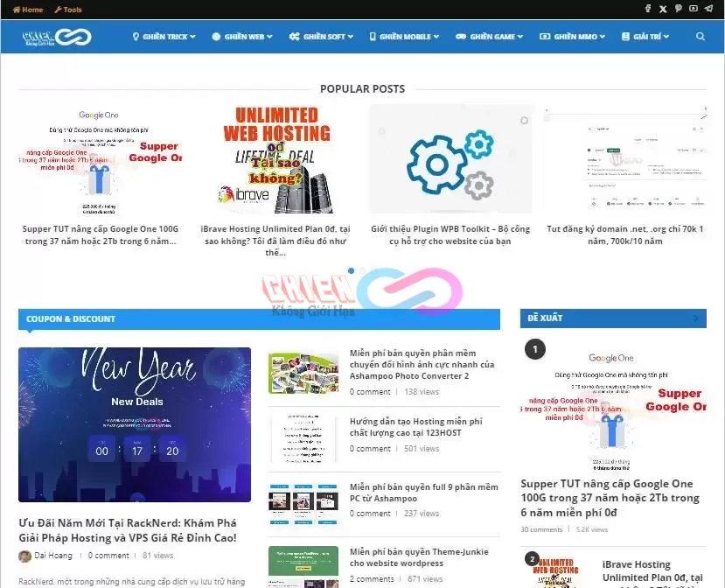Open ĐỀ XUẤT rank 2 Unlimited Hosting thumbnail
725x588 pixels.
[555, 570]
